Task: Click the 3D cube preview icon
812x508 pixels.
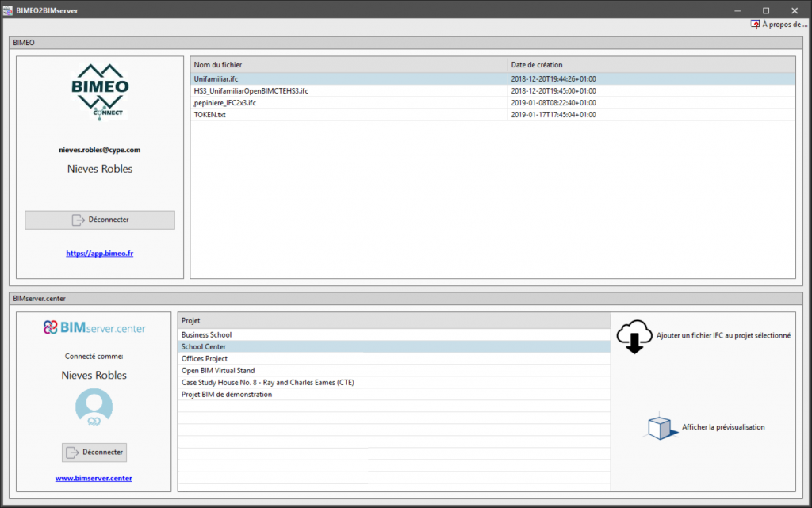Action: 661,427
